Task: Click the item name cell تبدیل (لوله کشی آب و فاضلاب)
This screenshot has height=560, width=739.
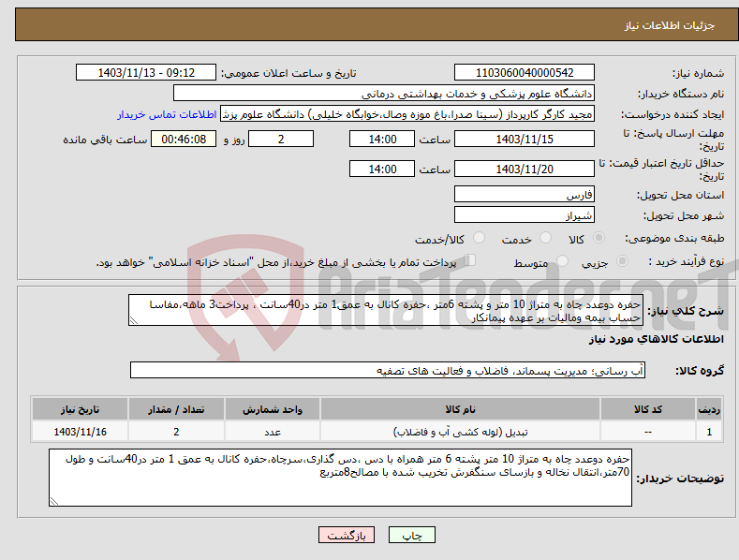Action: tap(460, 432)
